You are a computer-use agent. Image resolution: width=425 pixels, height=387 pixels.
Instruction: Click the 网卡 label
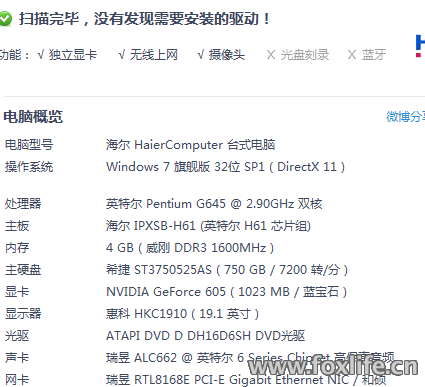pyautogui.click(x=17, y=380)
